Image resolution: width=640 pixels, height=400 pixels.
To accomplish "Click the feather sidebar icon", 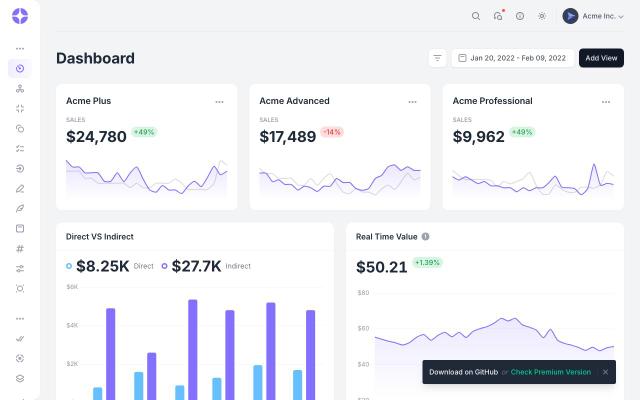I will 20,209.
